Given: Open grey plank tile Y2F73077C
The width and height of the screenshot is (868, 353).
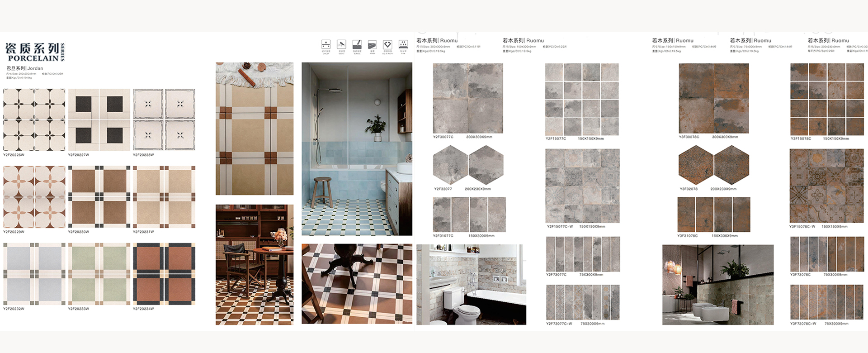Looking at the screenshot, I should pos(583,254).
